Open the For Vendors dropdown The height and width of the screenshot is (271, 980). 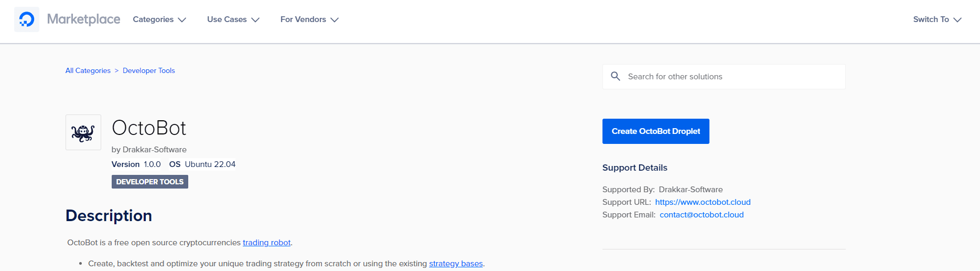(309, 19)
